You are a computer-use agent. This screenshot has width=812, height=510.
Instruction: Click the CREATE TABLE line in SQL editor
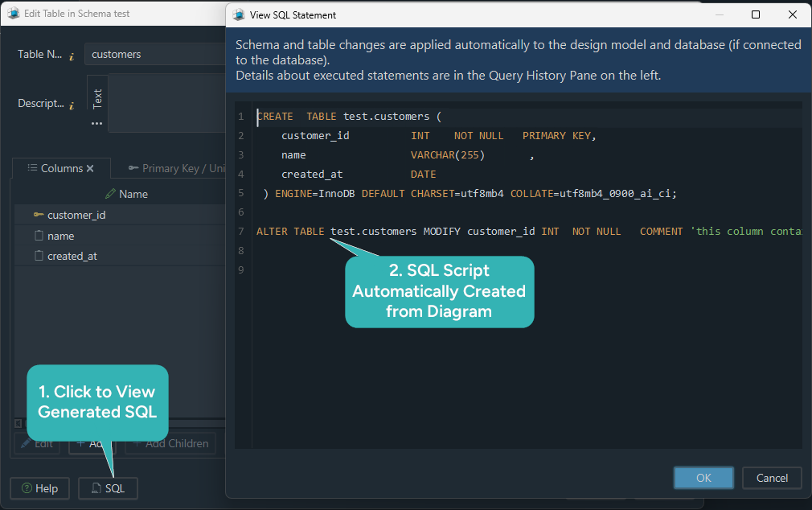click(527, 116)
